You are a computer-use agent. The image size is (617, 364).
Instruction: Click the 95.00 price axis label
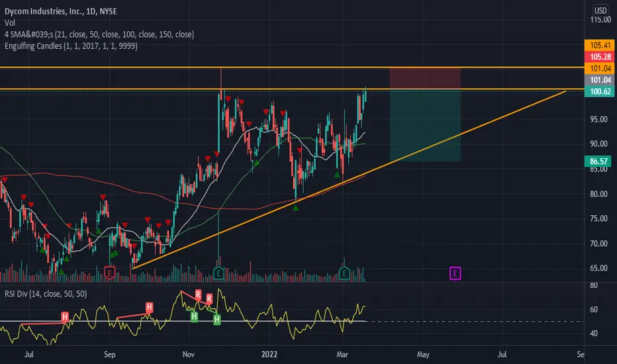click(598, 120)
